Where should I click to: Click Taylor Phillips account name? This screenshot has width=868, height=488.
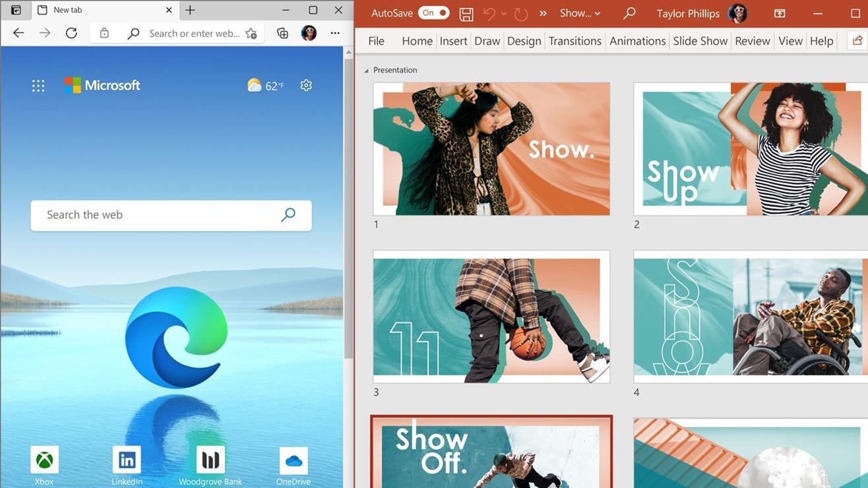[689, 13]
